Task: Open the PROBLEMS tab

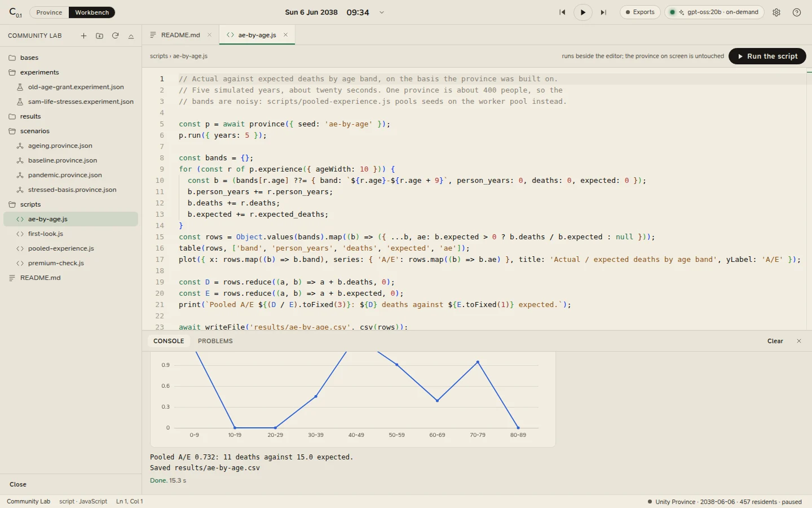Action: 215,341
